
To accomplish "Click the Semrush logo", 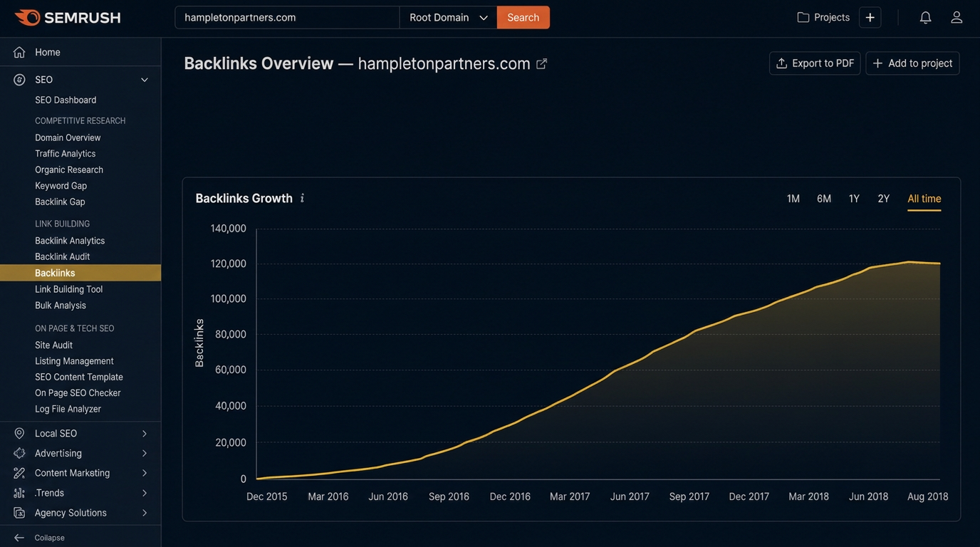I will click(x=68, y=18).
